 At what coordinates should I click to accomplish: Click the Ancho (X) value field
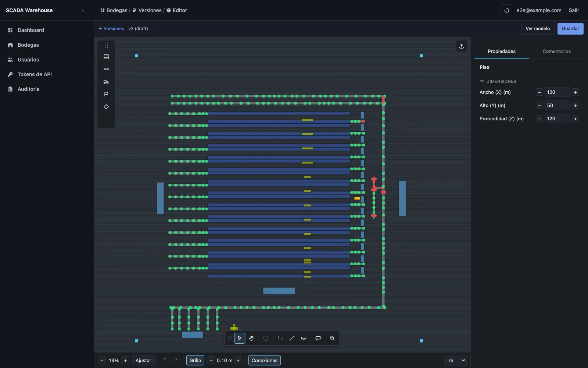(x=557, y=92)
